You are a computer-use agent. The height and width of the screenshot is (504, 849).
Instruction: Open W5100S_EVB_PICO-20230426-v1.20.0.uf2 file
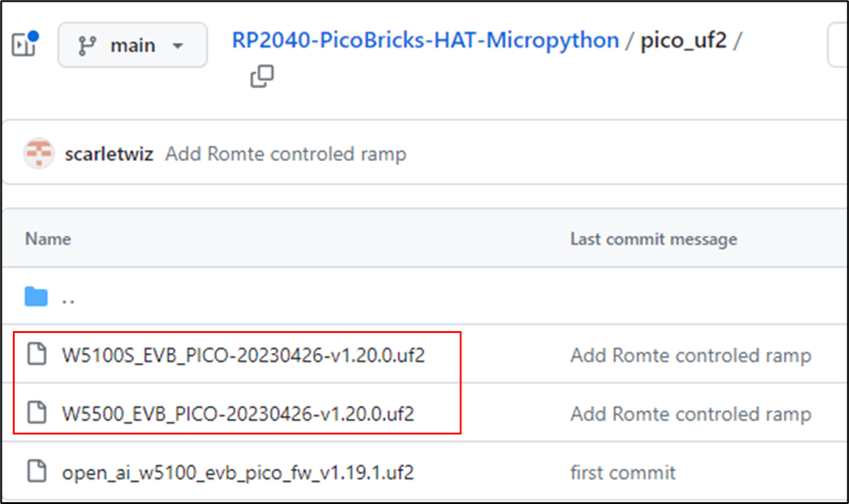point(243,355)
